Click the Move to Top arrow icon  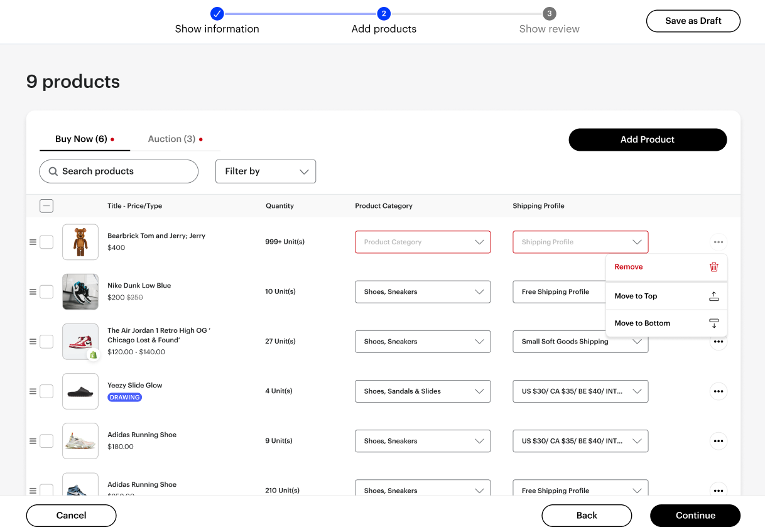pyautogui.click(x=713, y=296)
